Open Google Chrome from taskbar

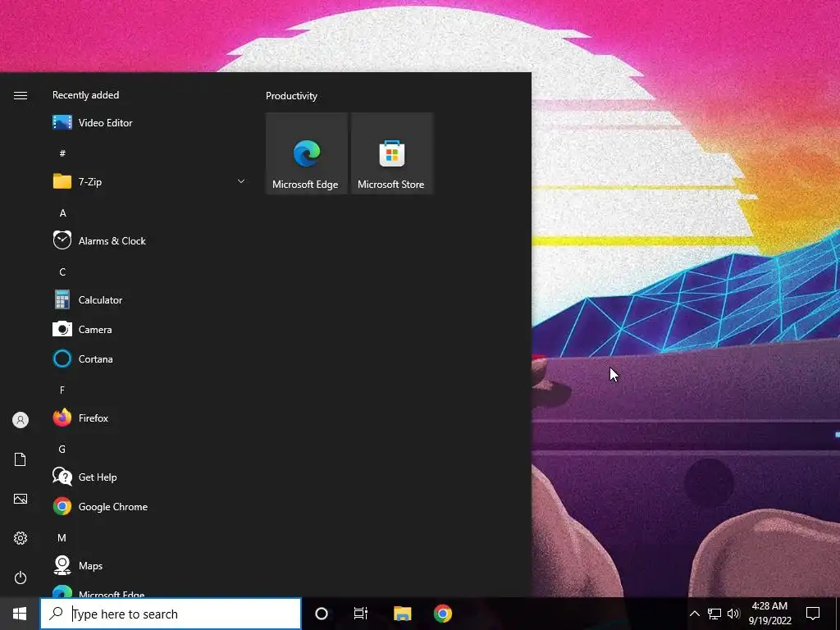(442, 614)
